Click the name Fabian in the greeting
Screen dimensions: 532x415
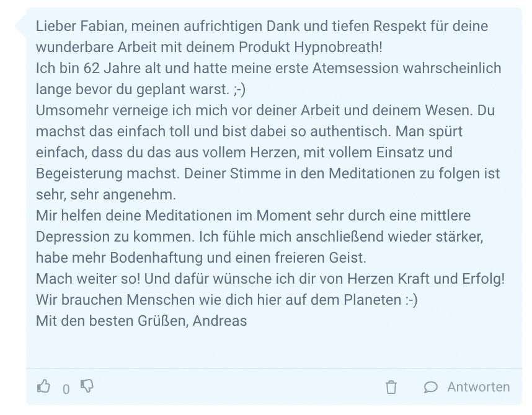[102, 26]
